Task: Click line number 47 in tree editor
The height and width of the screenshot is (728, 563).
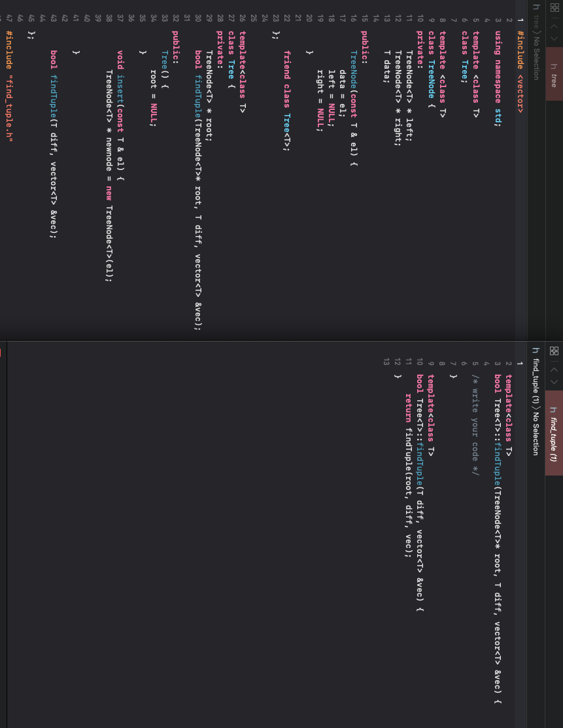Action: [8, 18]
